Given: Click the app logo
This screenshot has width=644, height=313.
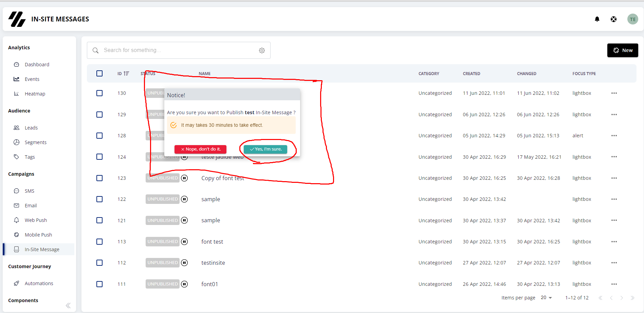Looking at the screenshot, I should click(x=17, y=19).
